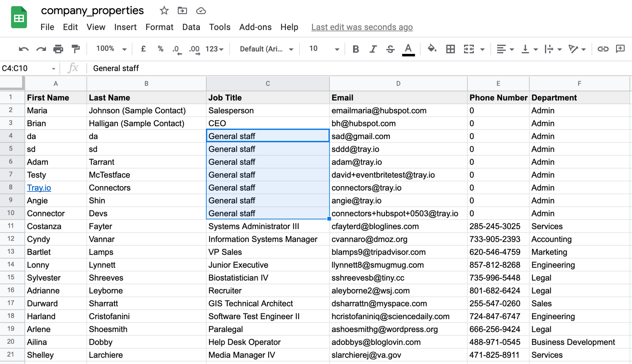Apply percent formatting to selection
The height and width of the screenshot is (364, 632).
pos(160,49)
